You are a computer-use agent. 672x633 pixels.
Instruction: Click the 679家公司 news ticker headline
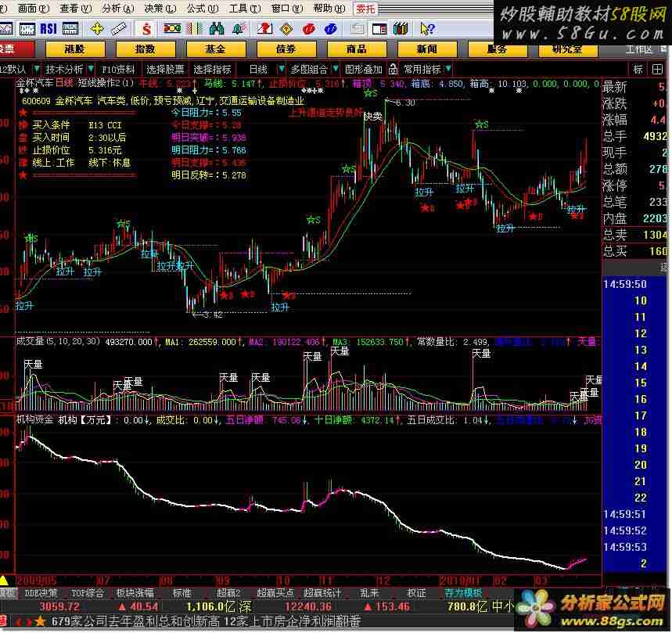206,621
